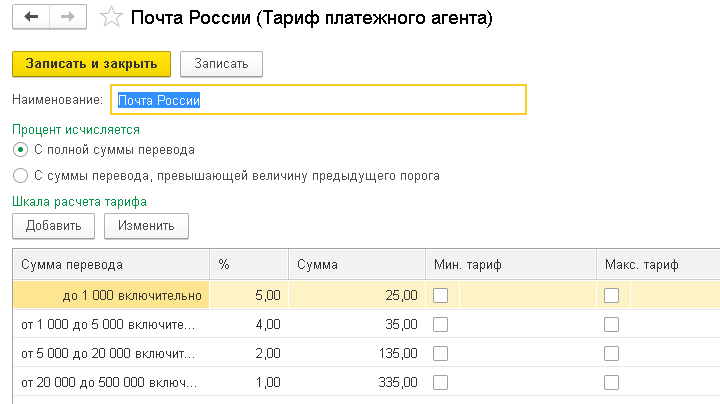Go forward with the right arrow button
Image resolution: width=720 pixels, height=404 pixels.
tap(68, 17)
